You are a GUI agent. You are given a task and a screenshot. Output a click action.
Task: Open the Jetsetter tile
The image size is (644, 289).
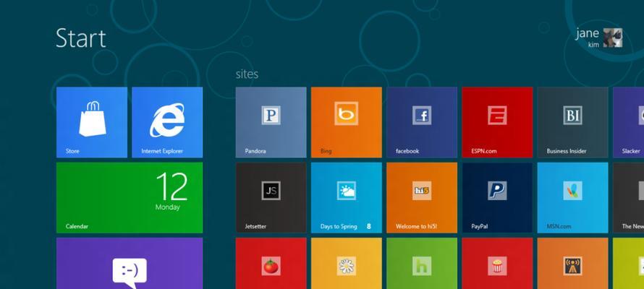271,197
